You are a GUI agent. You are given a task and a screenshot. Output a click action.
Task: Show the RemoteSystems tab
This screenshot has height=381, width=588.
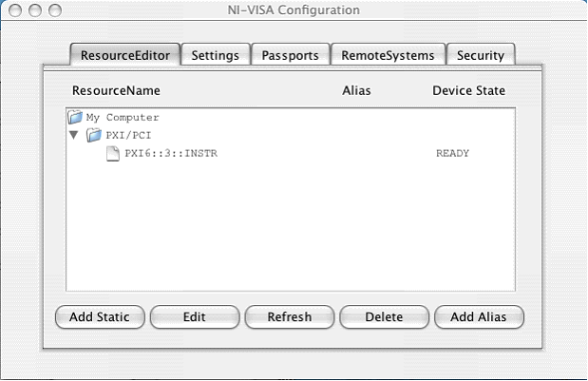coord(388,55)
